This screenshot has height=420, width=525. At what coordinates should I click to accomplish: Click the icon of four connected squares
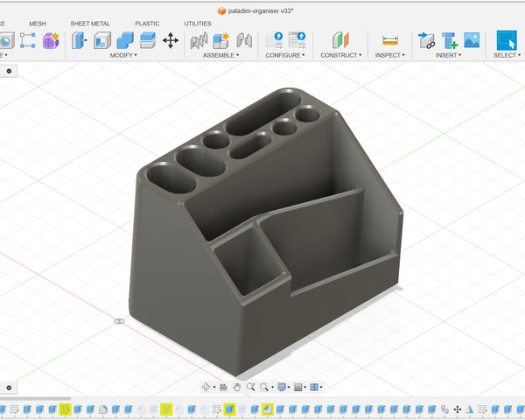pos(27,40)
